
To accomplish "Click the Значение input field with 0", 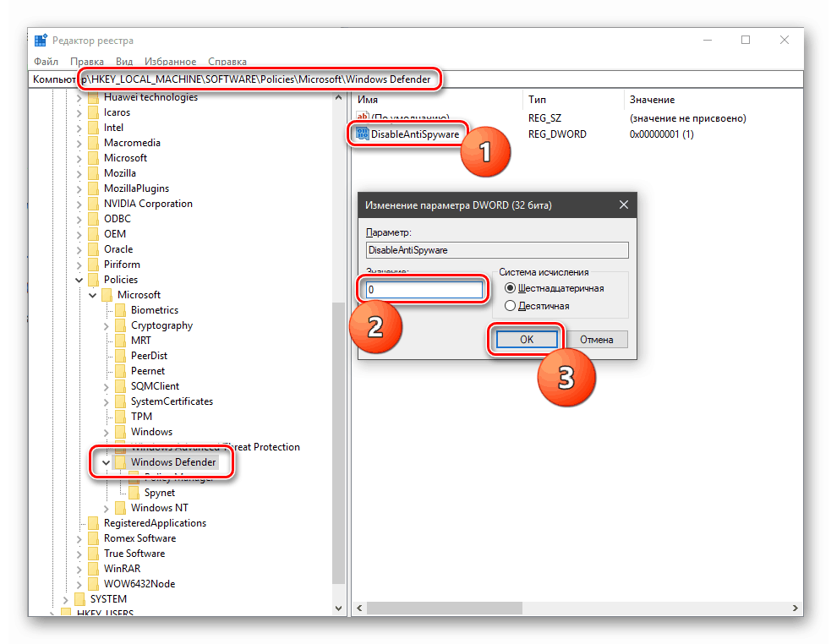I will click(x=424, y=289).
